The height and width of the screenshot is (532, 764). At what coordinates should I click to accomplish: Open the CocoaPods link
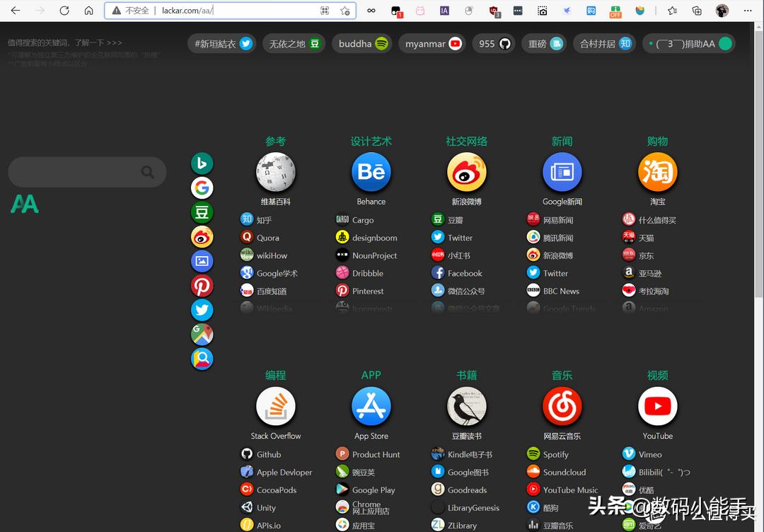coord(269,490)
